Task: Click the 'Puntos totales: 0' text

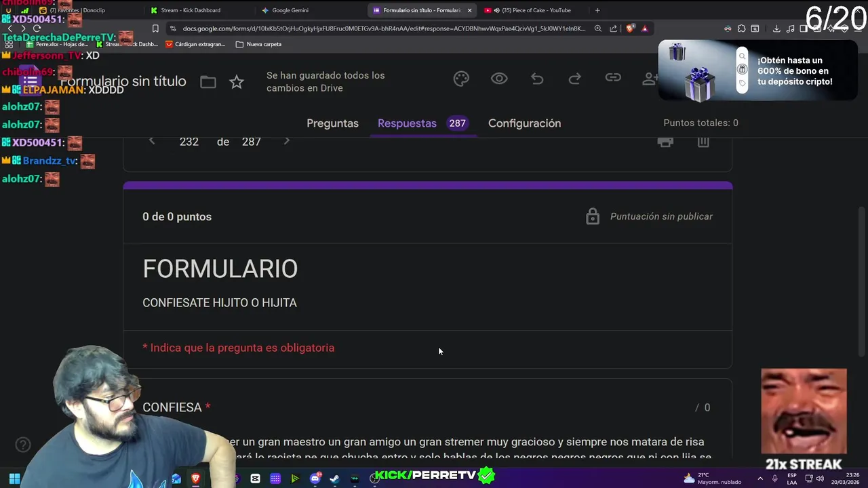Action: coord(701,123)
